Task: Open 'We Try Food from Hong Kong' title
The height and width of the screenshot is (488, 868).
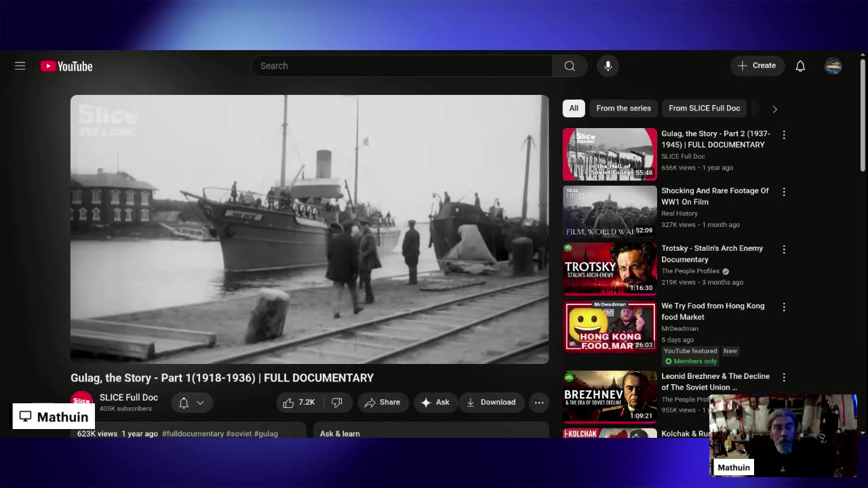Action: click(x=713, y=312)
